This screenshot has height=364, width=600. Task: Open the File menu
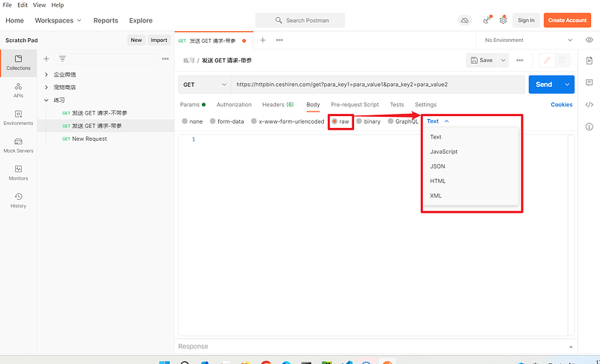click(x=7, y=5)
